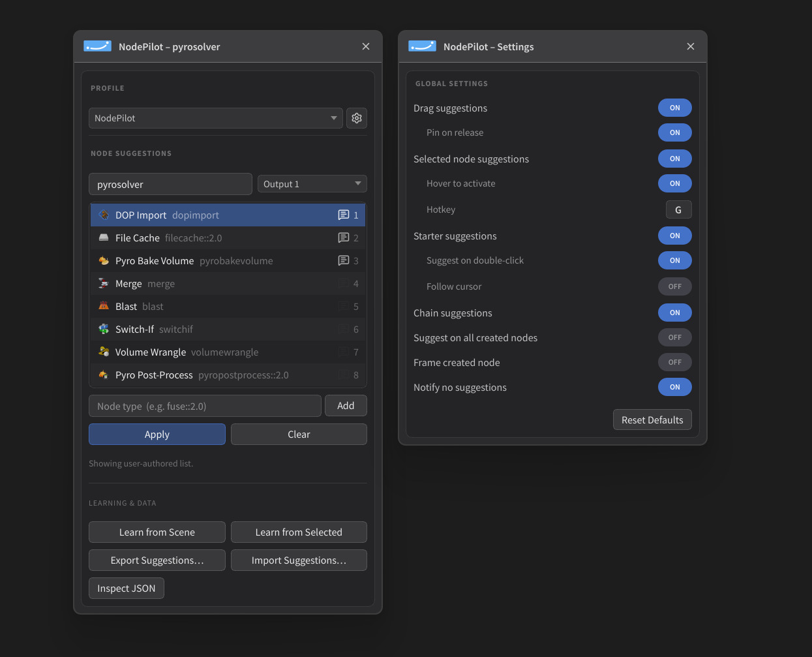
Task: Open the NodePilot profile dropdown
Action: (x=216, y=118)
